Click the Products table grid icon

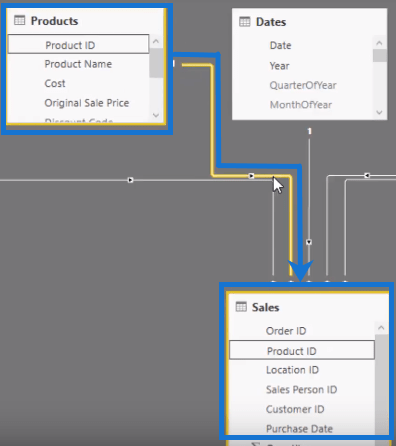pyautogui.click(x=19, y=21)
